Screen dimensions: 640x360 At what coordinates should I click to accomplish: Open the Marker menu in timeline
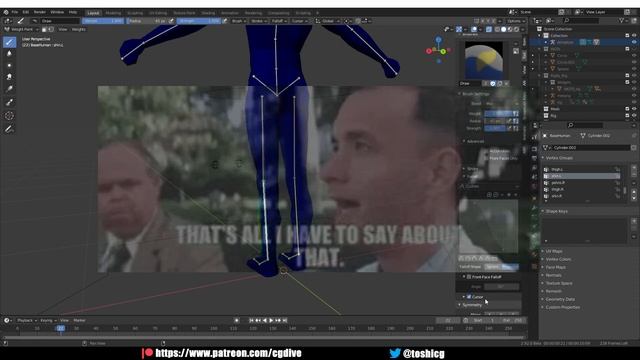point(80,321)
